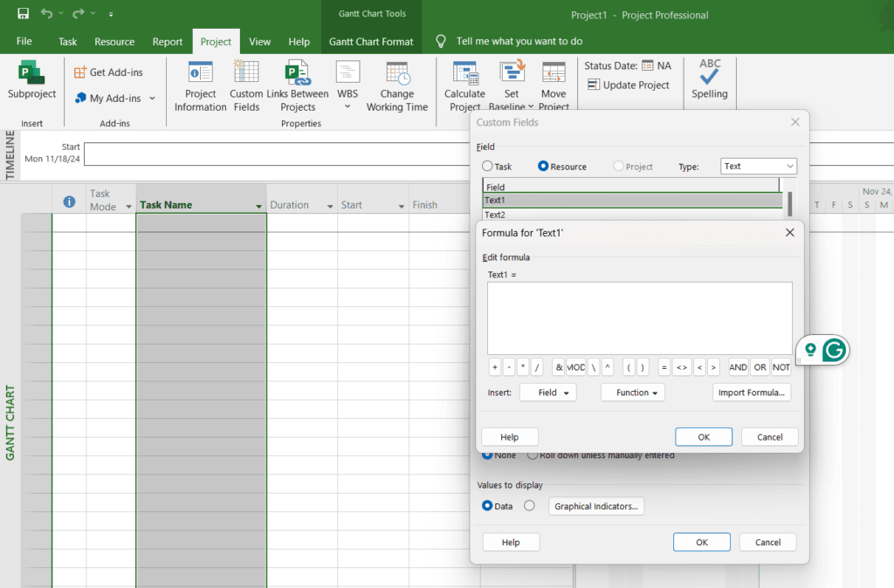Select the Task radio button
The image size is (894, 588).
pos(489,166)
